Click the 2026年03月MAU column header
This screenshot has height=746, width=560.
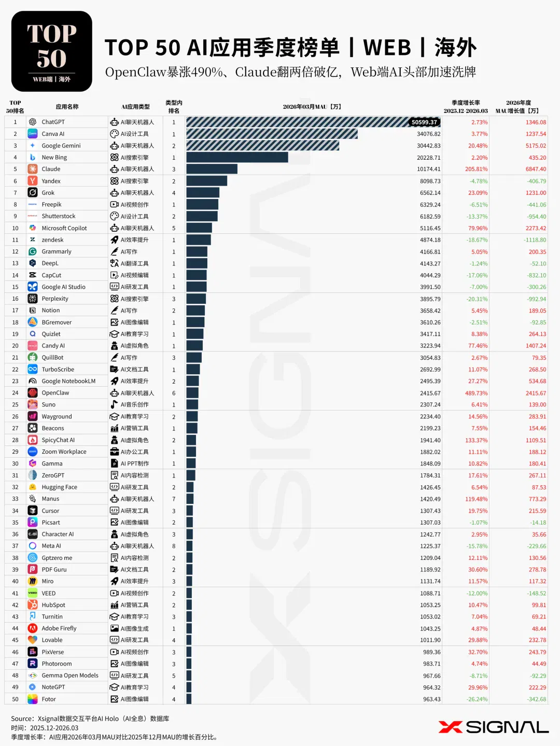click(x=312, y=107)
